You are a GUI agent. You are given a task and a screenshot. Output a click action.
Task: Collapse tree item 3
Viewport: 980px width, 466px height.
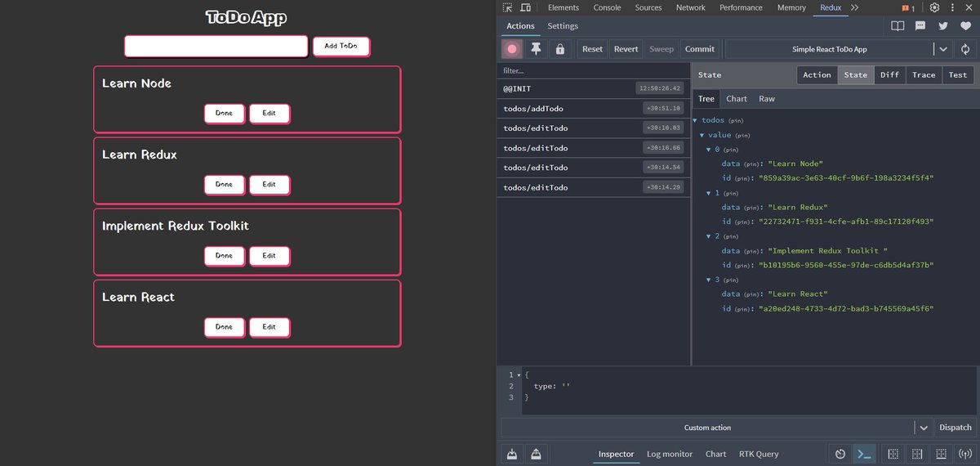click(708, 280)
